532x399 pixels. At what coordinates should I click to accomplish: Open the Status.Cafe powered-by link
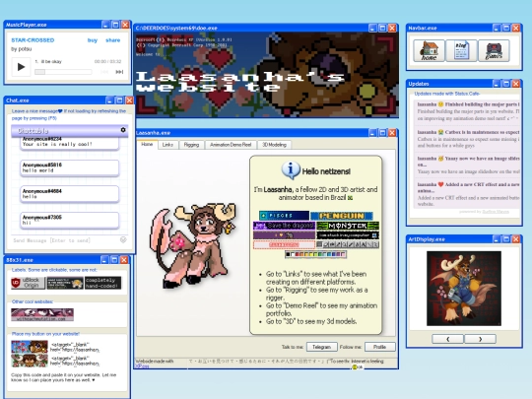pyautogui.click(x=496, y=212)
